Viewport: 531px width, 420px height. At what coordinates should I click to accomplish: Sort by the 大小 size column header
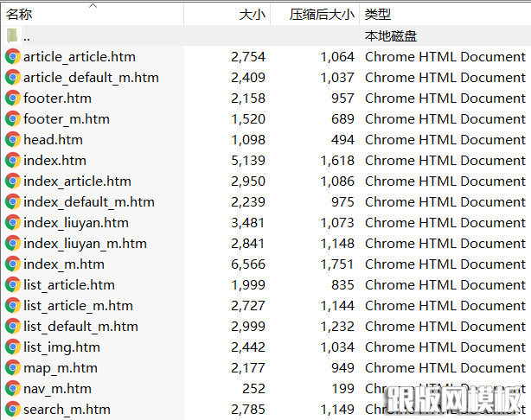(252, 15)
